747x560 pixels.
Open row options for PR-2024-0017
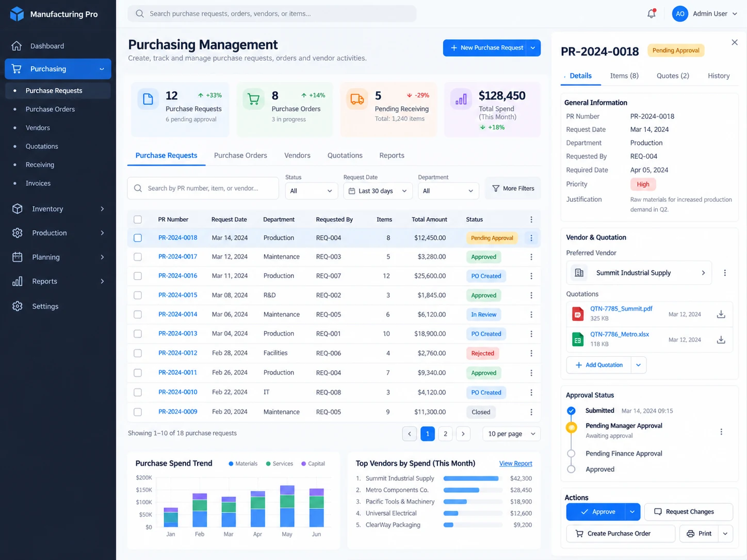coord(531,257)
